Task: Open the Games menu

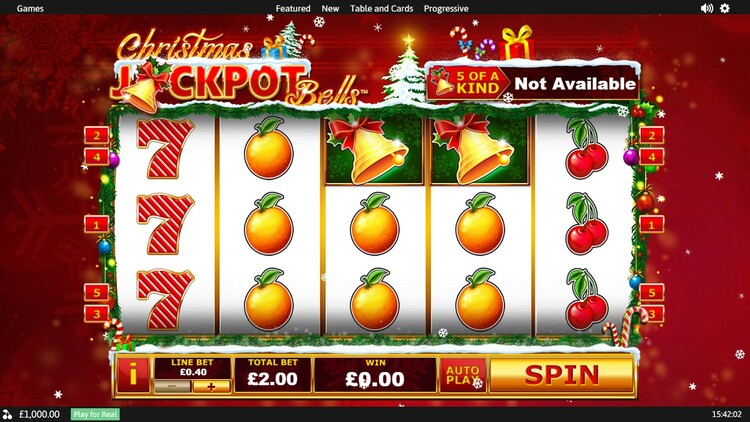Action: 30,8
